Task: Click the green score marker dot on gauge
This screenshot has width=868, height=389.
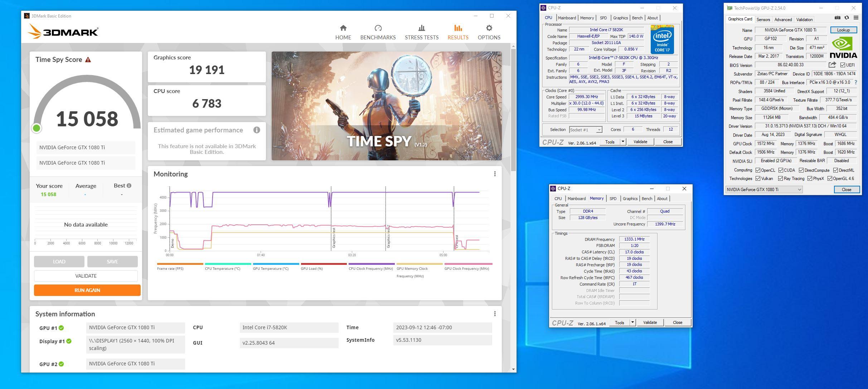Action: 37,128
